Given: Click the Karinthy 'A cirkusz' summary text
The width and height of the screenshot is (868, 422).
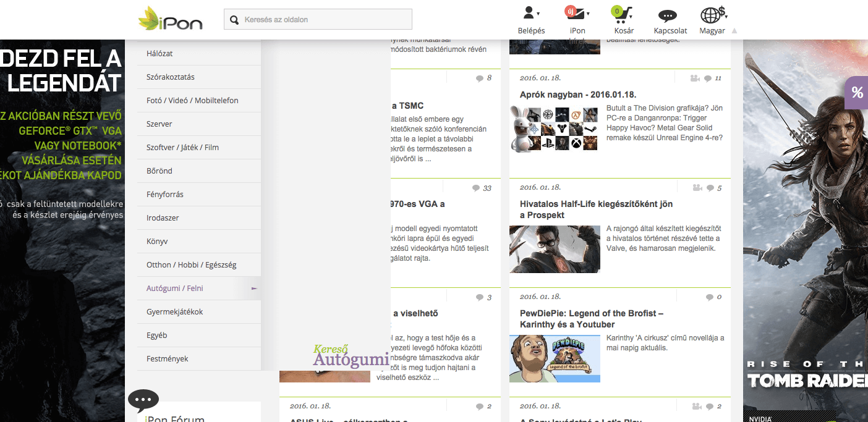Looking at the screenshot, I should (x=665, y=343).
